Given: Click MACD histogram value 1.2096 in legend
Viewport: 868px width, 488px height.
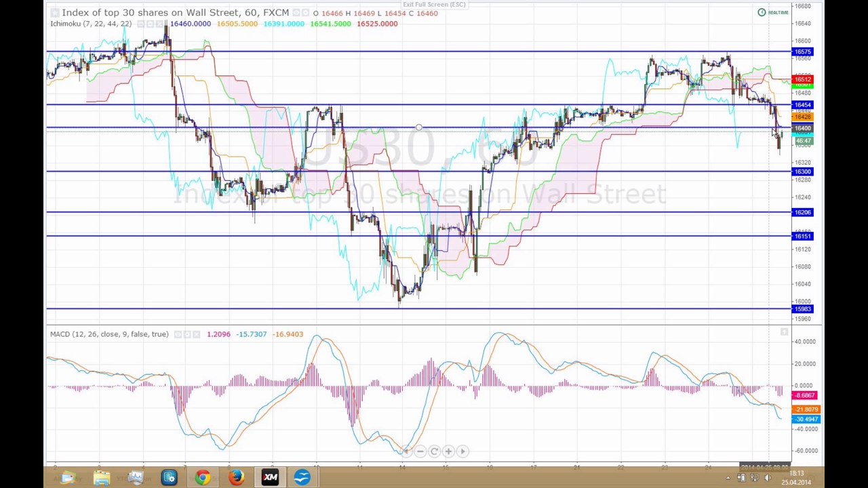Looking at the screenshot, I should [x=218, y=334].
